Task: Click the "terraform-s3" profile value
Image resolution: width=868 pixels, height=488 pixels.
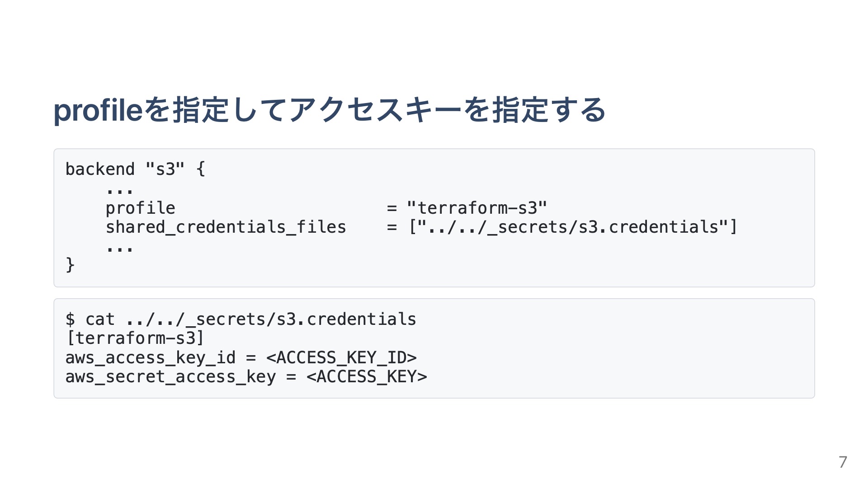Action: pyautogui.click(x=477, y=208)
